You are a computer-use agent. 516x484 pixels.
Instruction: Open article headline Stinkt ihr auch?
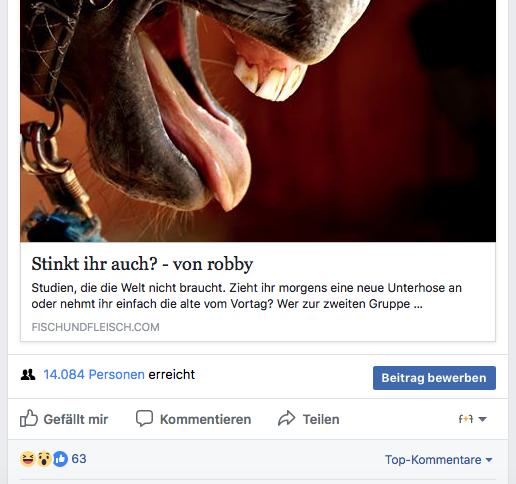[142, 264]
